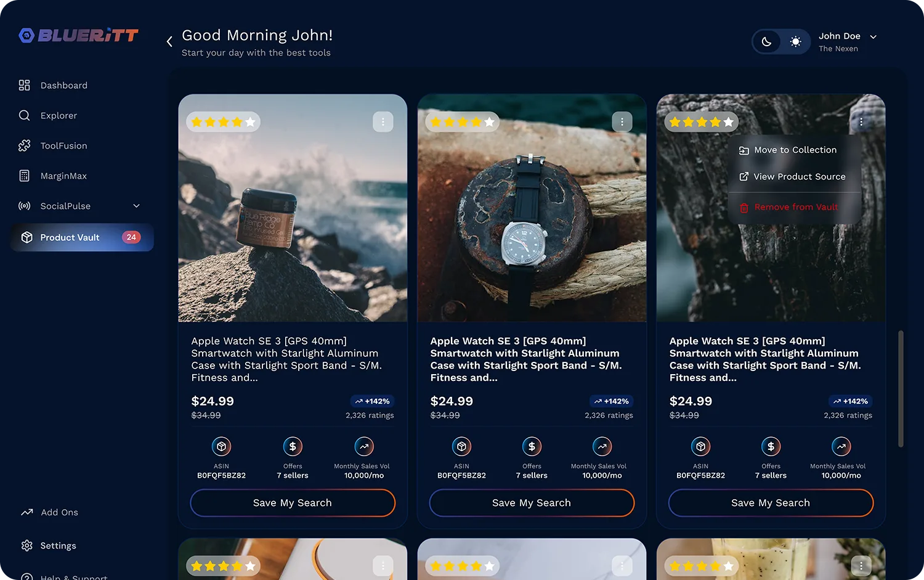Click ASIN box icon on tree bark card
Viewport: 924px width, 580px height.
[x=700, y=446]
